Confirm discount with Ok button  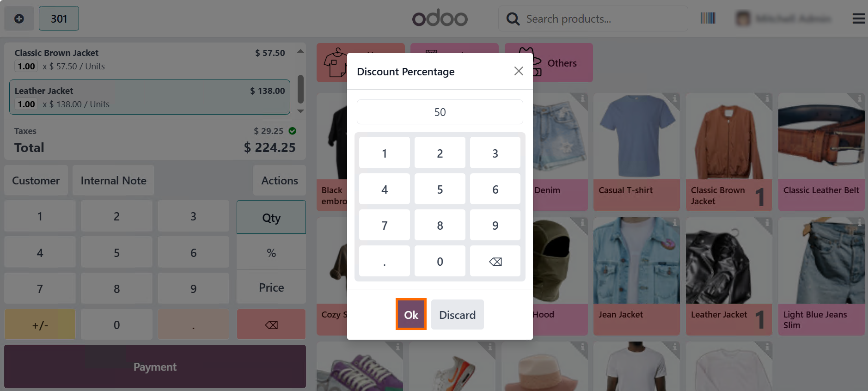[411, 315]
